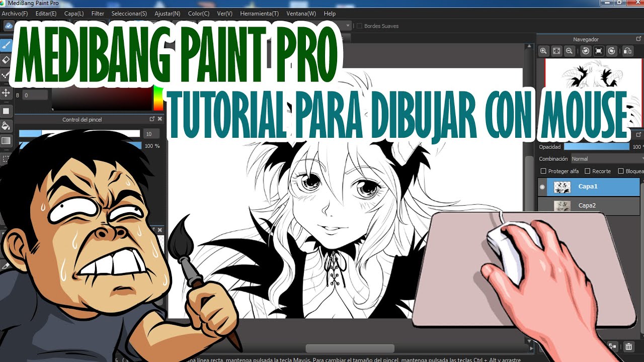Close the Control del pincel panel
Viewport: 644px width, 362px height.
(x=160, y=119)
